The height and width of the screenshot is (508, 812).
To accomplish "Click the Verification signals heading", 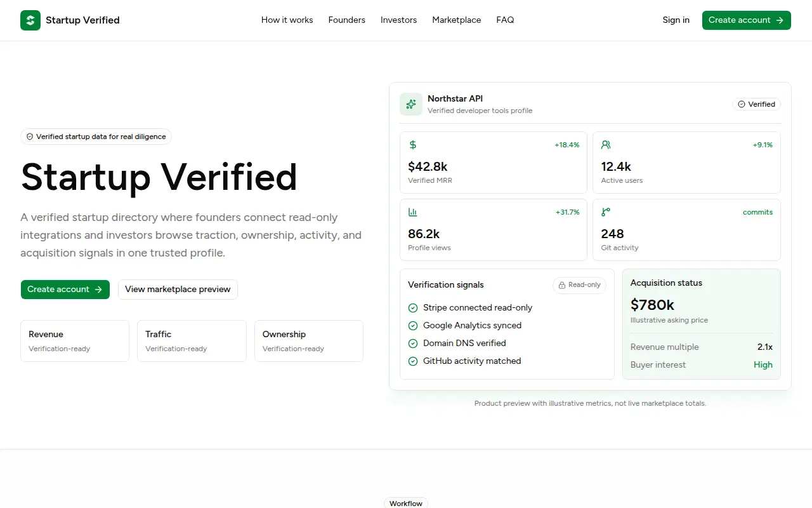I will (x=446, y=285).
